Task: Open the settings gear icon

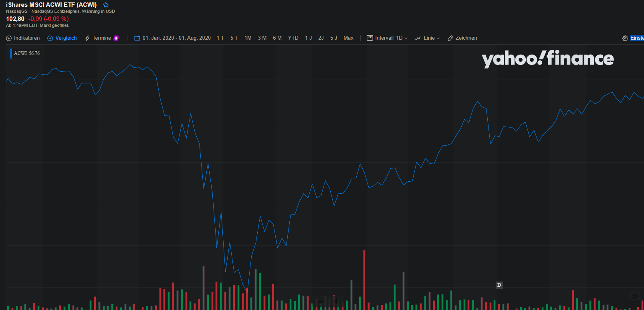Action: tap(625, 38)
